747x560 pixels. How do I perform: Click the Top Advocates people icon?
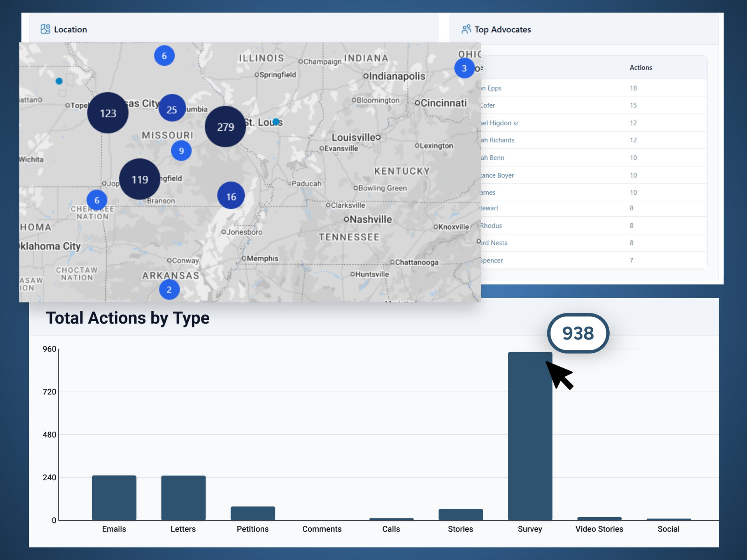(466, 29)
